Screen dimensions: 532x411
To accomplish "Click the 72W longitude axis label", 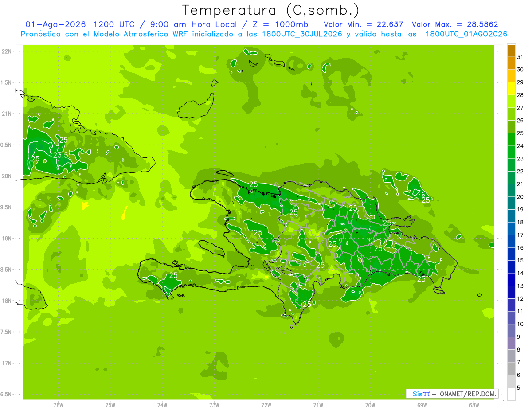I will 266,405.
